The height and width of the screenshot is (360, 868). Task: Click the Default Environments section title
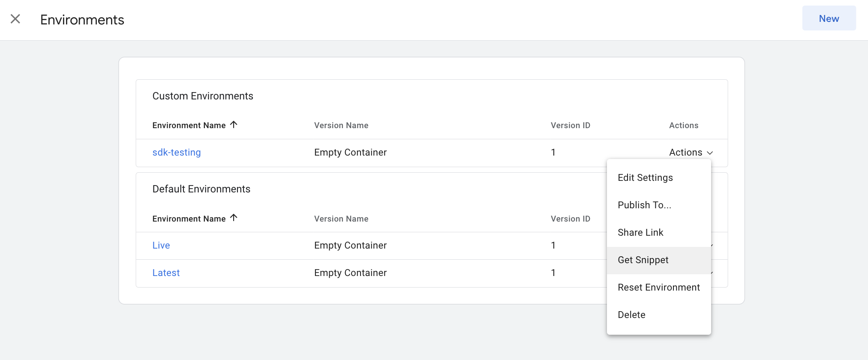pos(201,189)
